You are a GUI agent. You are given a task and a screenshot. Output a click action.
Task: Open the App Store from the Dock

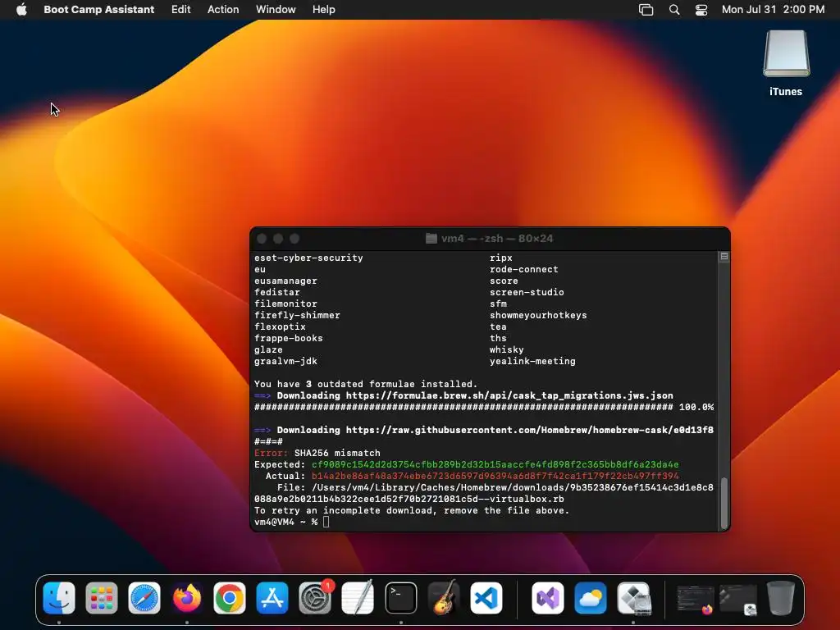point(272,598)
